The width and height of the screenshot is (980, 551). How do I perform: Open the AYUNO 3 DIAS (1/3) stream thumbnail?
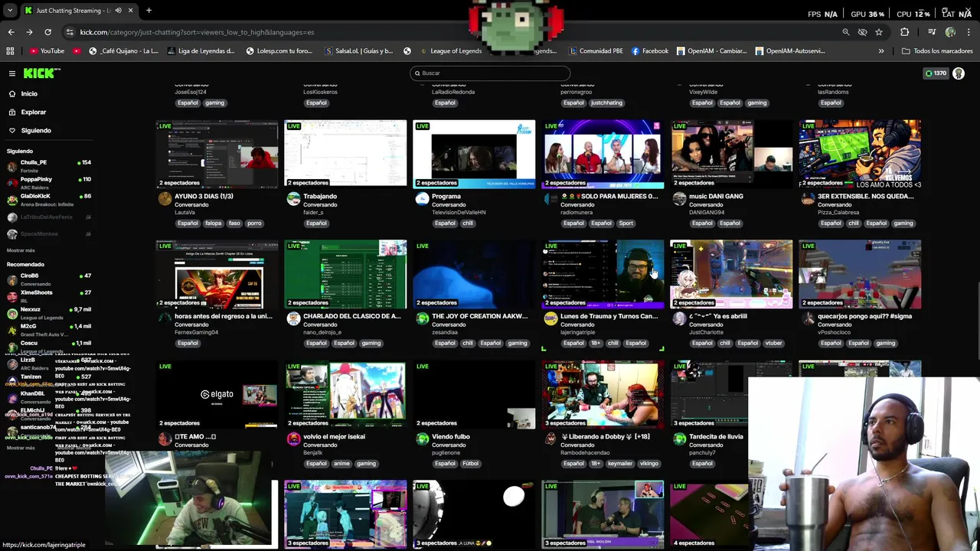[x=217, y=154]
